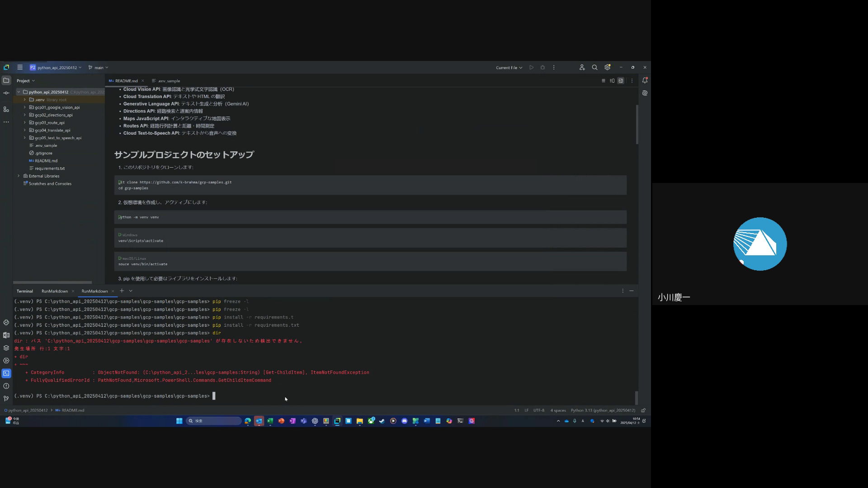Open the Commit tool window icon
This screenshot has width=868, height=488.
(x=6, y=93)
